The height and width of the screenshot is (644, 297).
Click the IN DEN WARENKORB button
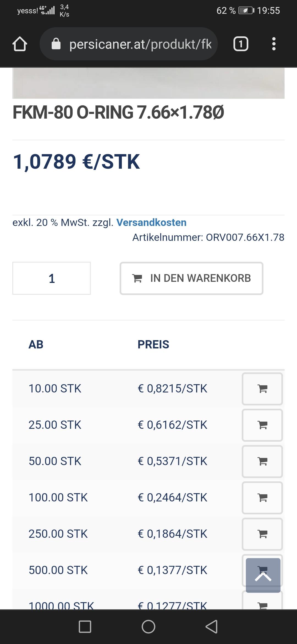(191, 278)
